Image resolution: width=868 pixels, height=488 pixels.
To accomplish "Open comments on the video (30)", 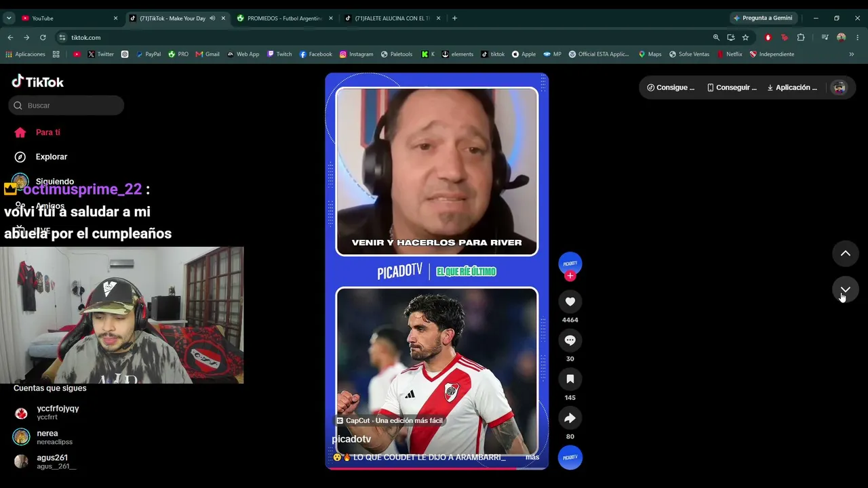I will pos(570,340).
